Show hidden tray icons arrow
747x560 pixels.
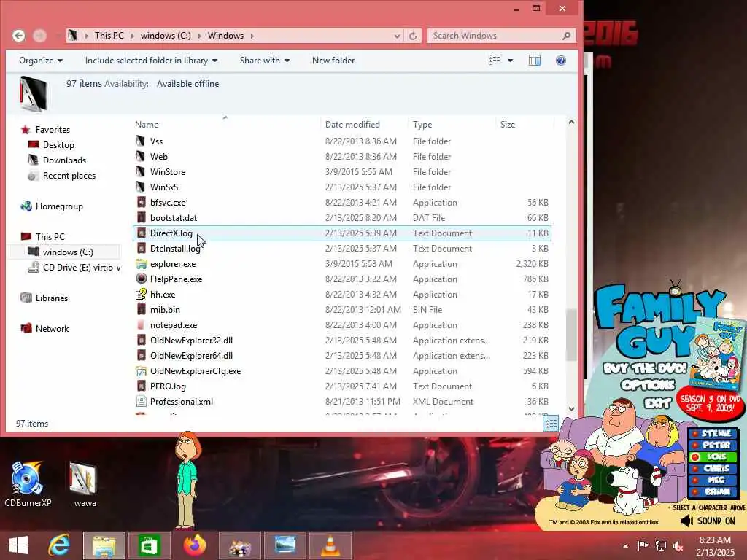pyautogui.click(x=625, y=546)
